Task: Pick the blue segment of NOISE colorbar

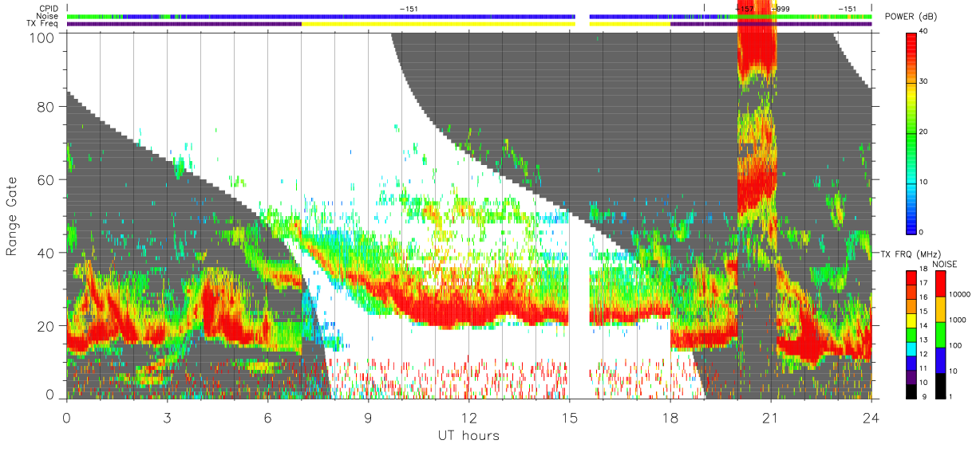Action: (941, 360)
